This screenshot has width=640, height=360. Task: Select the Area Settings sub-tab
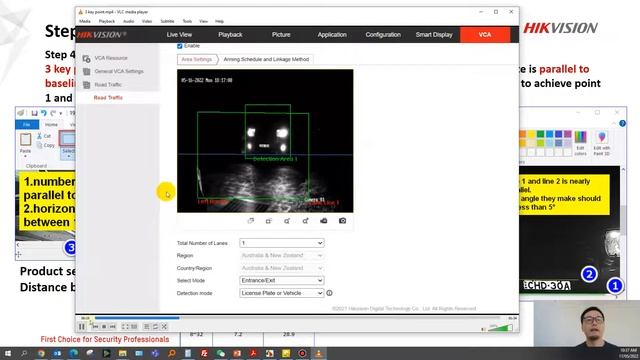click(x=197, y=59)
